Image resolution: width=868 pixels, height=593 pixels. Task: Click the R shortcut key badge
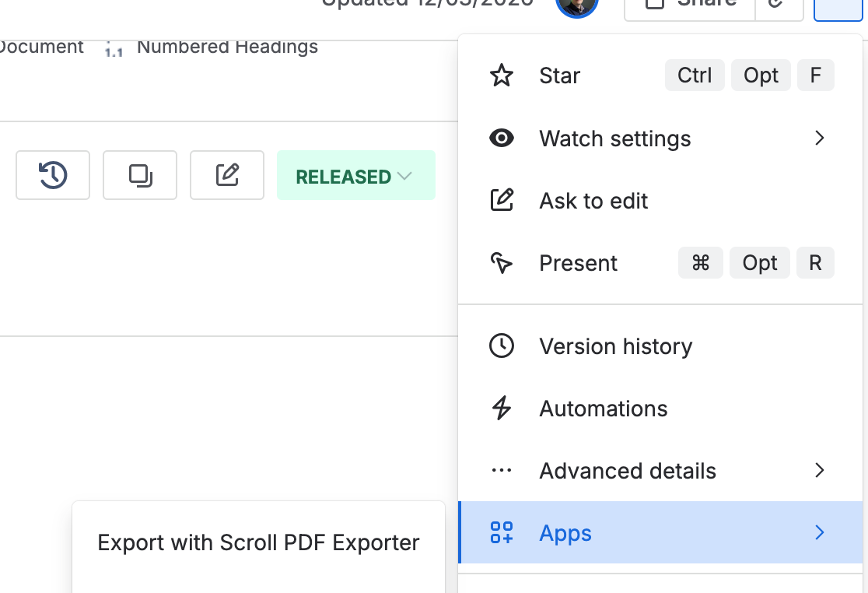(815, 262)
